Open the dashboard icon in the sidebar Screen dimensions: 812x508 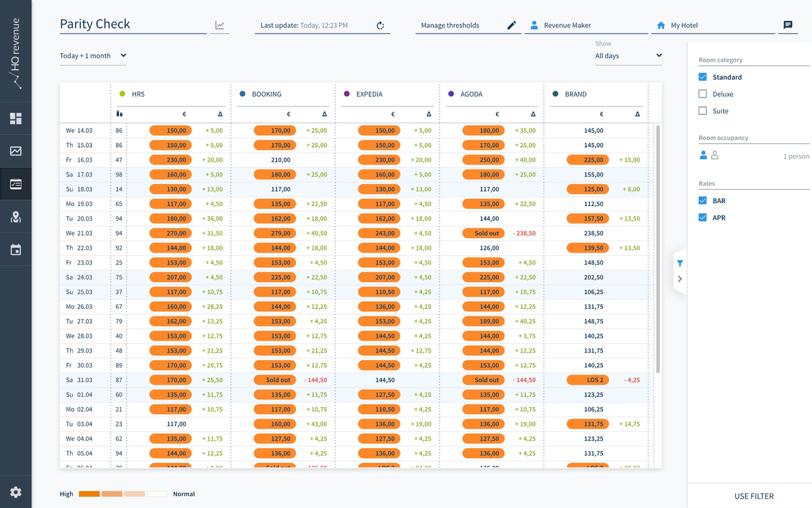[16, 118]
